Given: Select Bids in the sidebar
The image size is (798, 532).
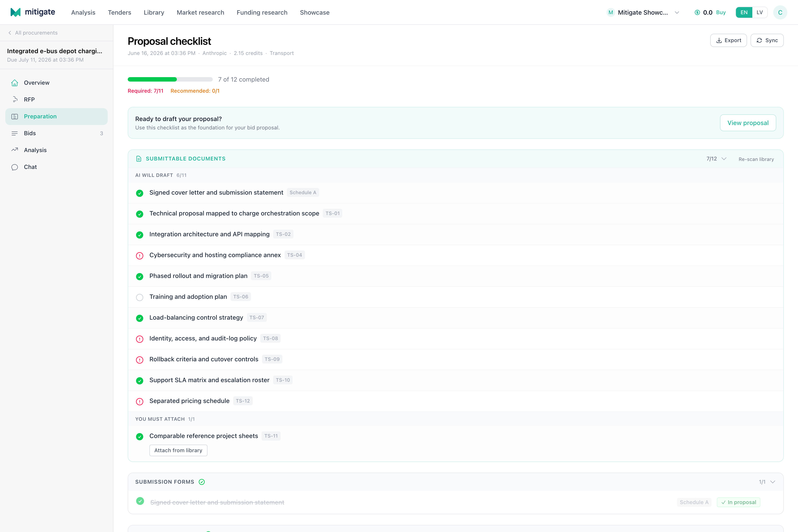Looking at the screenshot, I should coord(56,133).
